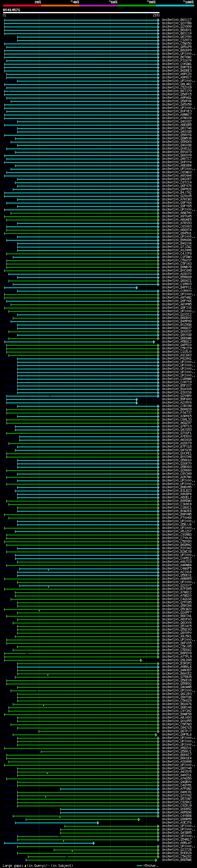Select the UniRef100_P34737 label
The height and width of the screenshot is (868, 197).
click(x=177, y=413)
